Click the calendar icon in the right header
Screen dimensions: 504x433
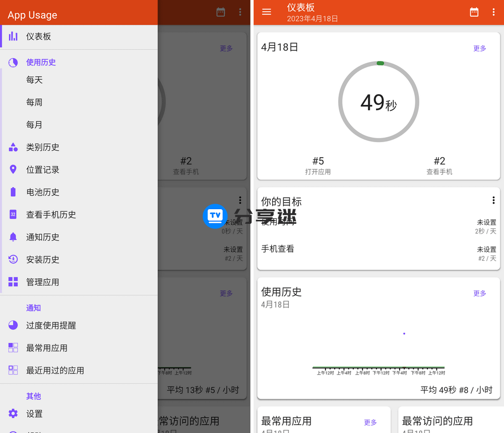point(474,12)
